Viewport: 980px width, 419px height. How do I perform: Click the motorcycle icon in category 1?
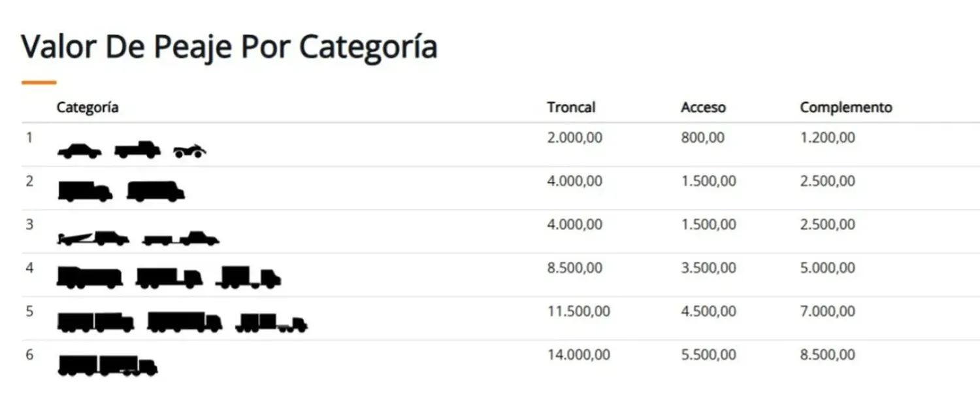tap(189, 152)
